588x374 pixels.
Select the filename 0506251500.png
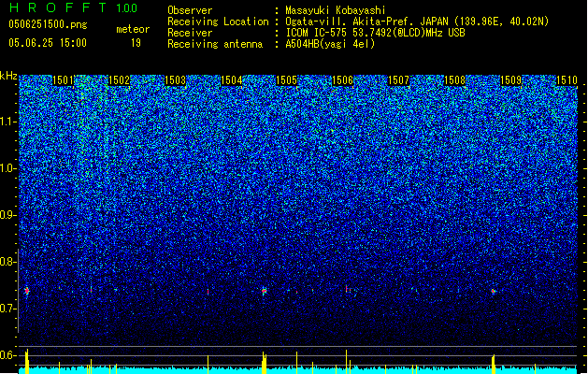point(48,24)
